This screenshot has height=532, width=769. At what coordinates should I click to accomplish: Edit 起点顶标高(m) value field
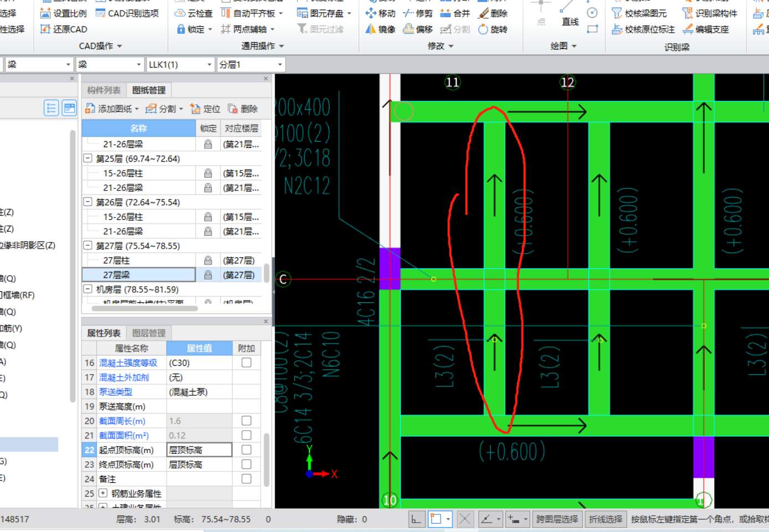click(x=199, y=450)
